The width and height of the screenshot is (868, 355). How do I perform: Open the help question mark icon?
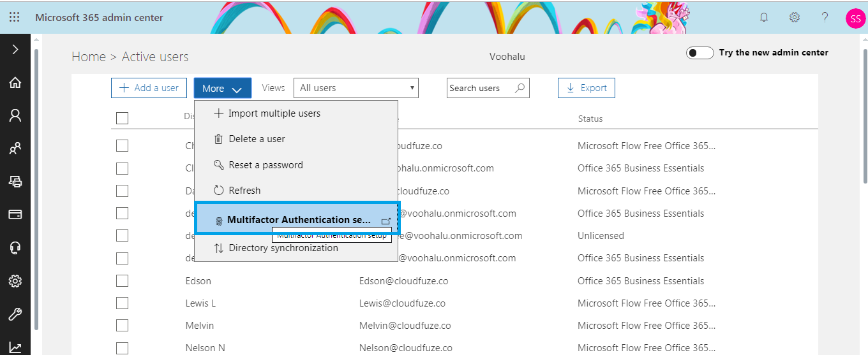coord(825,17)
